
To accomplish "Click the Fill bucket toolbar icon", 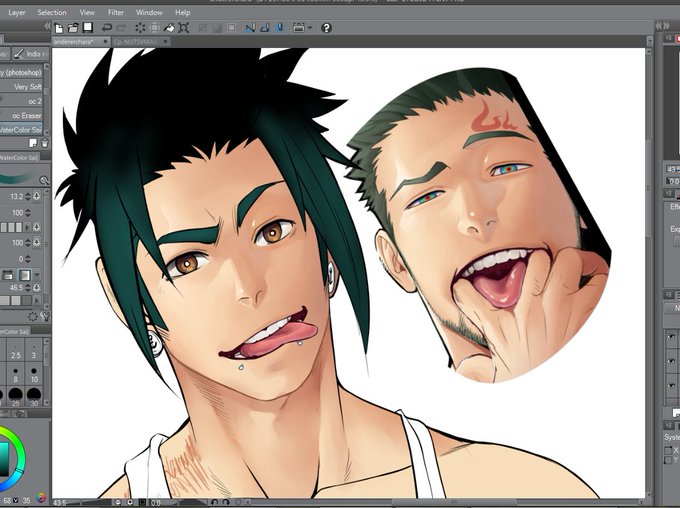I will (x=169, y=28).
